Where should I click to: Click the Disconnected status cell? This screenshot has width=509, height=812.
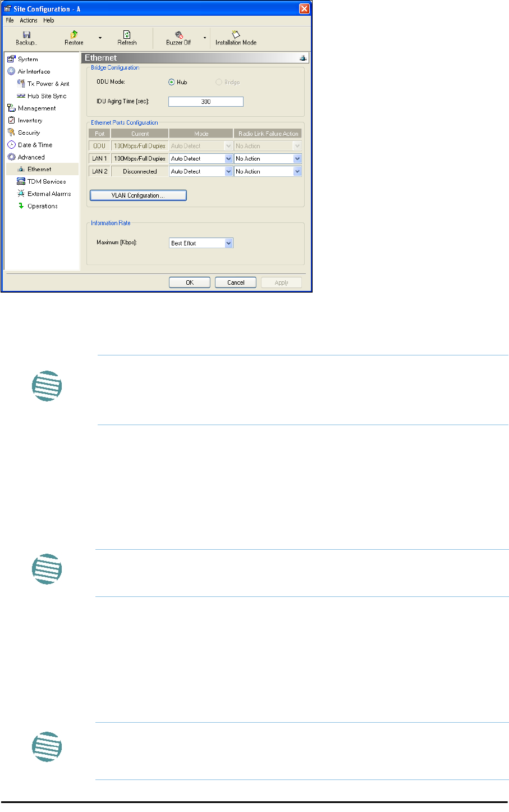coord(140,171)
